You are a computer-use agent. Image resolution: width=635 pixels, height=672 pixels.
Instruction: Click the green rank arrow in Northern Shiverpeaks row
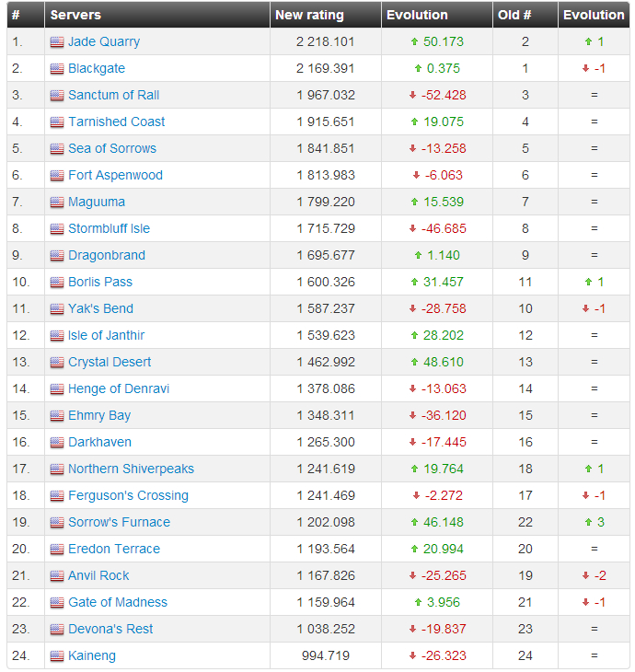[x=588, y=469]
